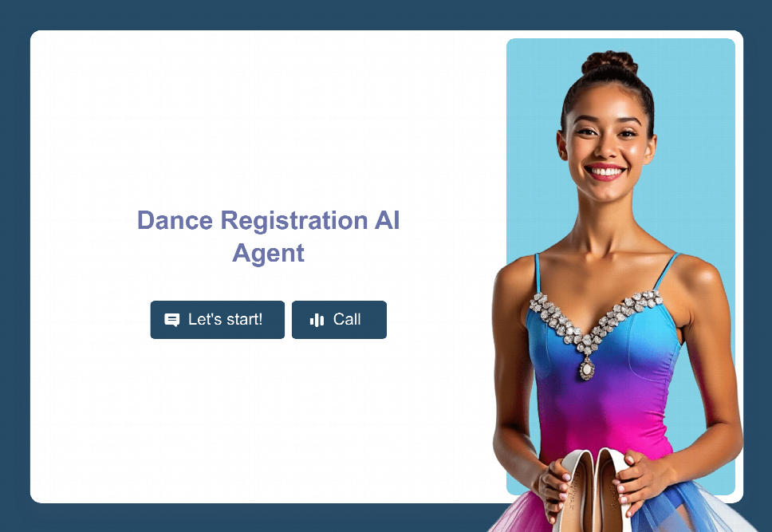Begin a voice session using the Call button
772x532 pixels.
(339, 320)
